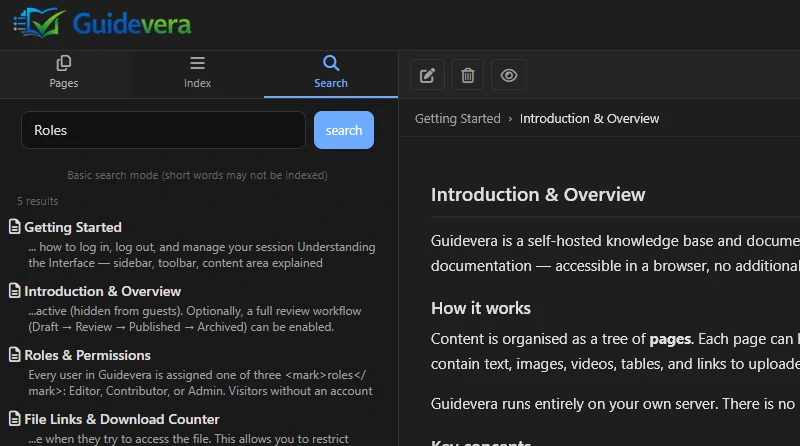Screen dimensions: 800x446
Task: Open the File Links & Download Counter result
Action: tap(121, 419)
